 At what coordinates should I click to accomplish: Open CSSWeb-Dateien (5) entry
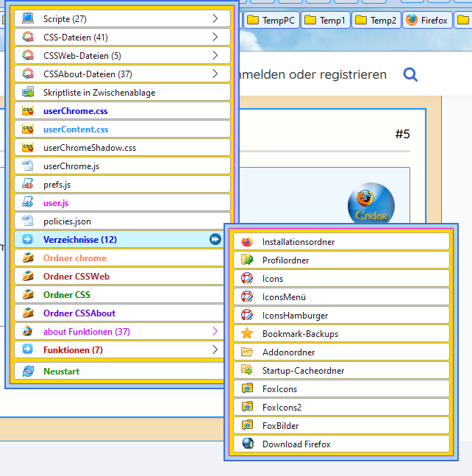click(122, 56)
